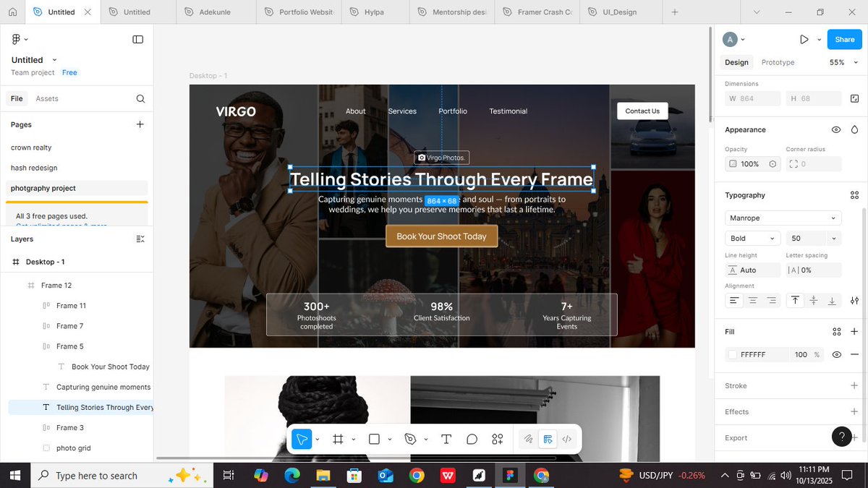The height and width of the screenshot is (488, 868).
Task: Open the resizing options icon beside Dimensions
Action: pyautogui.click(x=854, y=98)
